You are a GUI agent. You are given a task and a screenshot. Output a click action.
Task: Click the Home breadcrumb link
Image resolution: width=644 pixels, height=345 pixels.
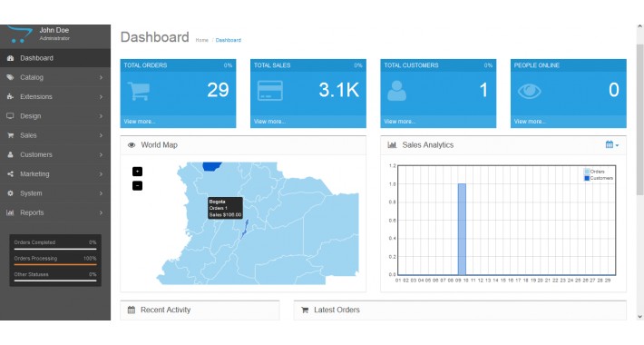point(201,40)
